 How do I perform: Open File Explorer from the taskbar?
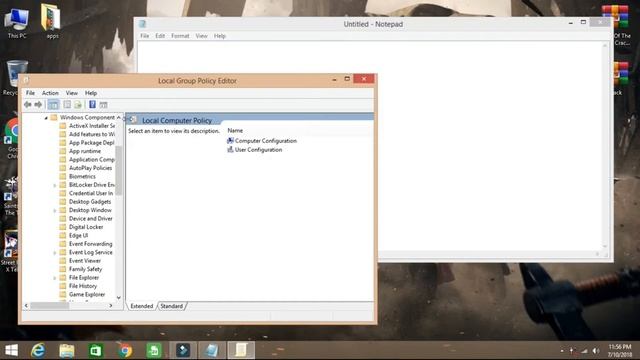tap(67, 350)
